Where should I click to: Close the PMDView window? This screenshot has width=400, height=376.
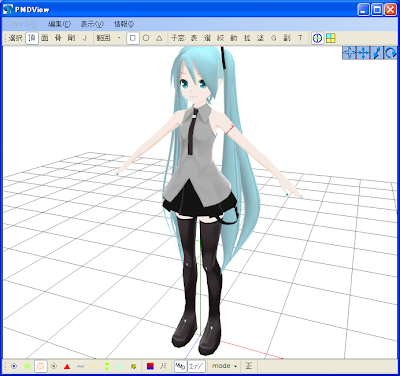pyautogui.click(x=390, y=10)
